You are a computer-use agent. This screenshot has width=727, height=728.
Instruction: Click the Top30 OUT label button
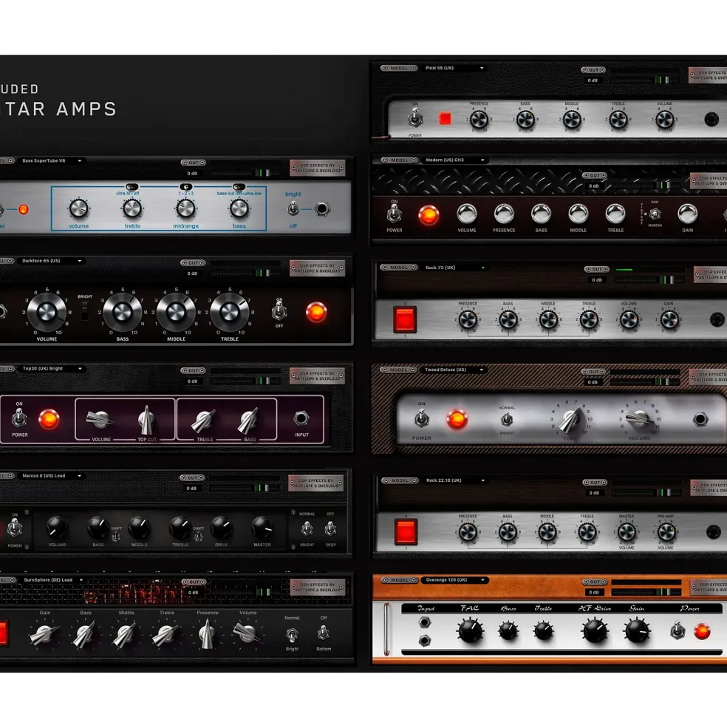point(193,370)
